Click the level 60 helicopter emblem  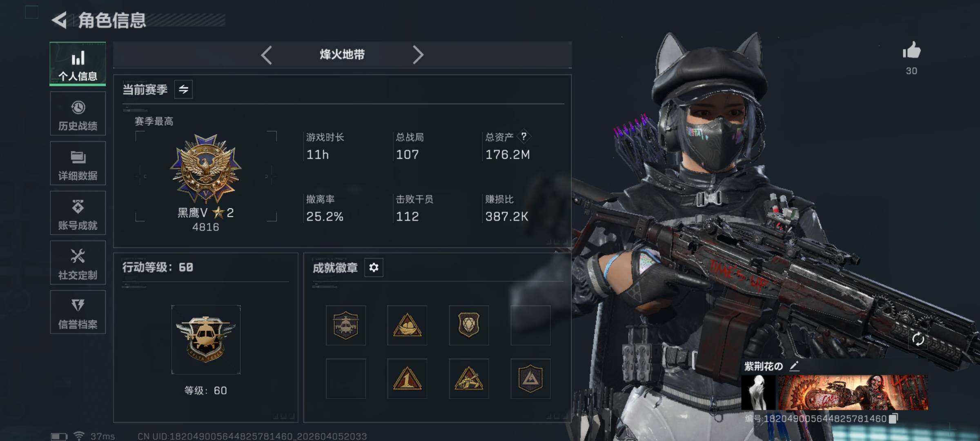click(206, 340)
